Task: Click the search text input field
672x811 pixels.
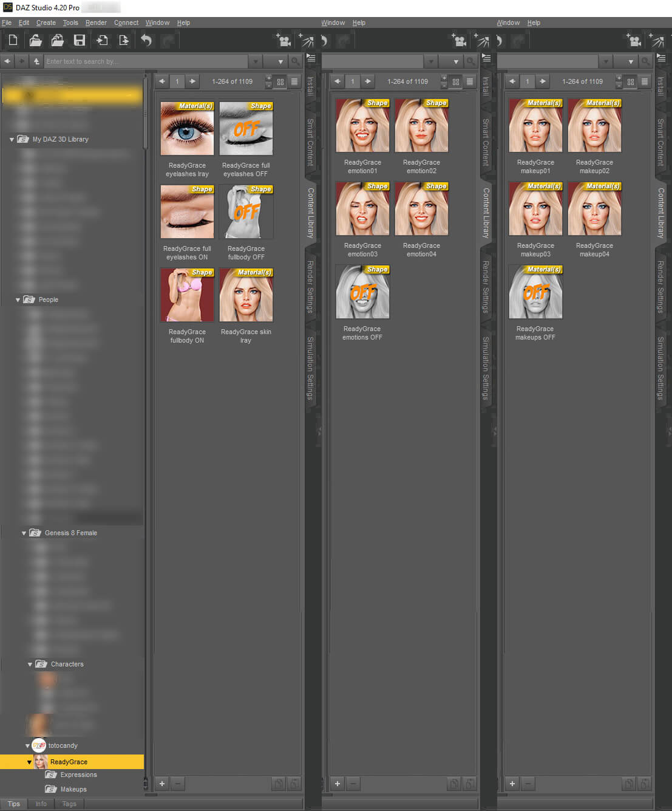Action: [146, 61]
